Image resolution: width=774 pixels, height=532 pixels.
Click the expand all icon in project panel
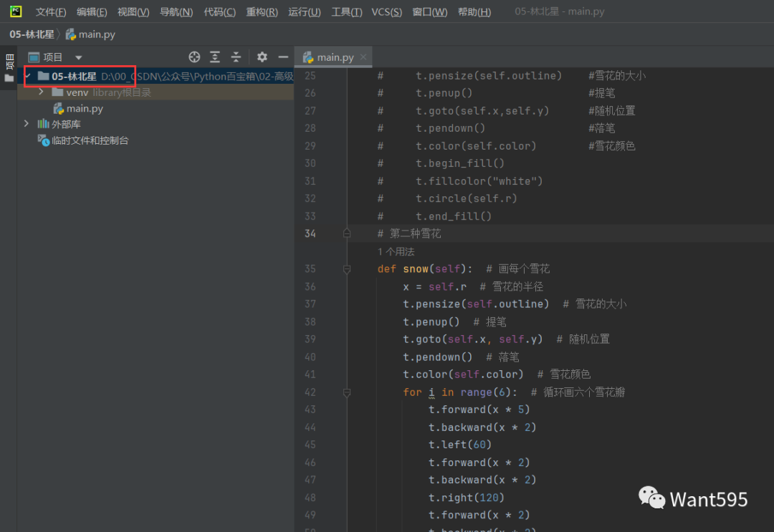coord(215,57)
